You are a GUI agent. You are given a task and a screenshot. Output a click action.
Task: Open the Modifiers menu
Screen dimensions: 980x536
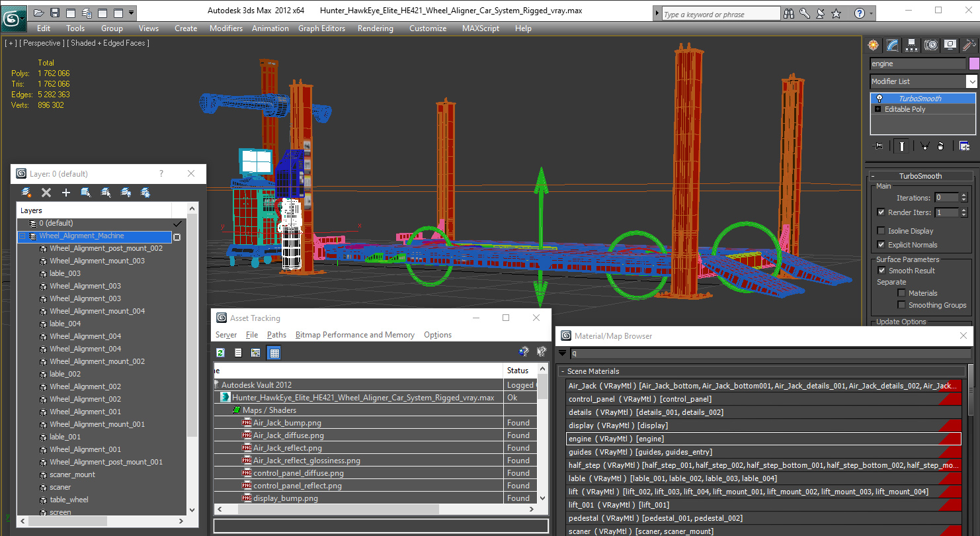226,28
